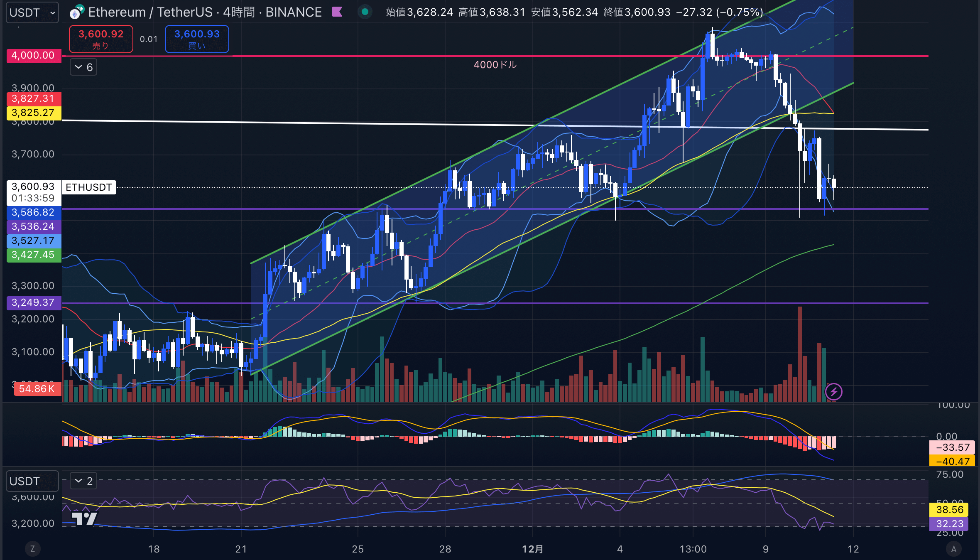
Task: Toggle the A auto-scale button
Action: [x=953, y=549]
